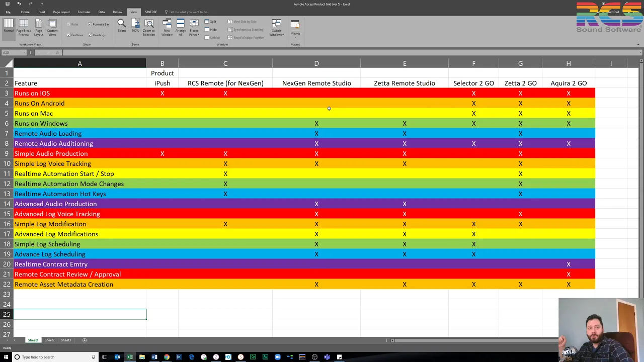This screenshot has width=644, height=362.
Task: Click 'Realtime Contract Emtry' cell
Action: 79,264
